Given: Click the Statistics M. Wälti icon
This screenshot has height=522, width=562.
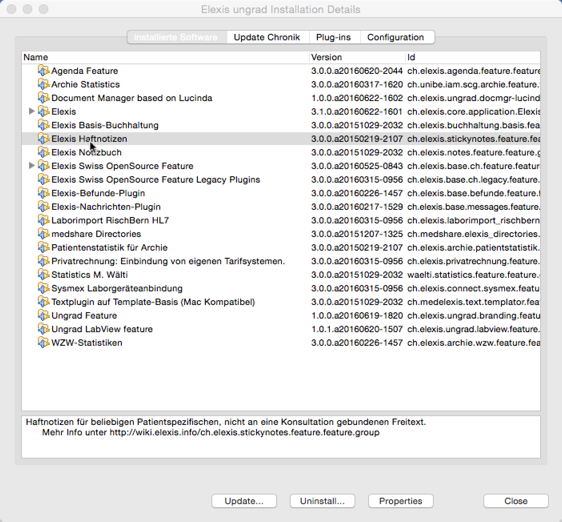Looking at the screenshot, I should [x=43, y=275].
